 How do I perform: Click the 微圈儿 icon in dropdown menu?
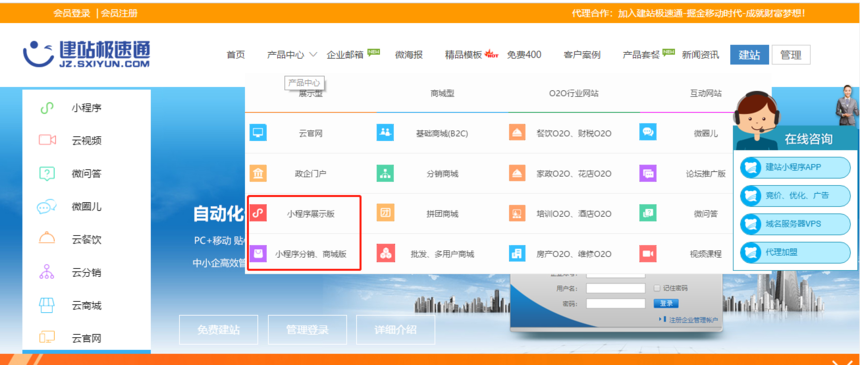coord(648,132)
